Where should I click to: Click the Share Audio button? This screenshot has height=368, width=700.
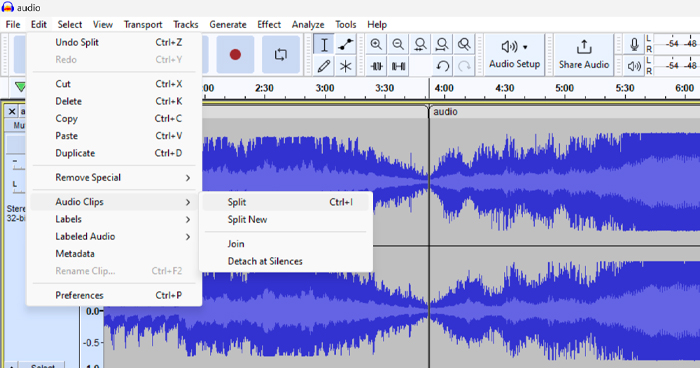[584, 54]
